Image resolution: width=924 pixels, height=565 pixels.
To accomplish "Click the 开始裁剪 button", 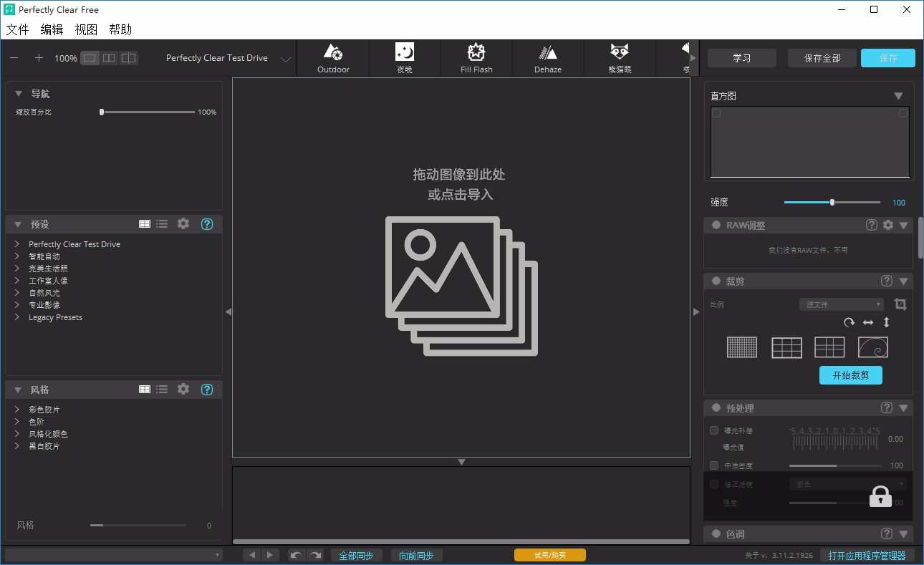I will tap(851, 375).
